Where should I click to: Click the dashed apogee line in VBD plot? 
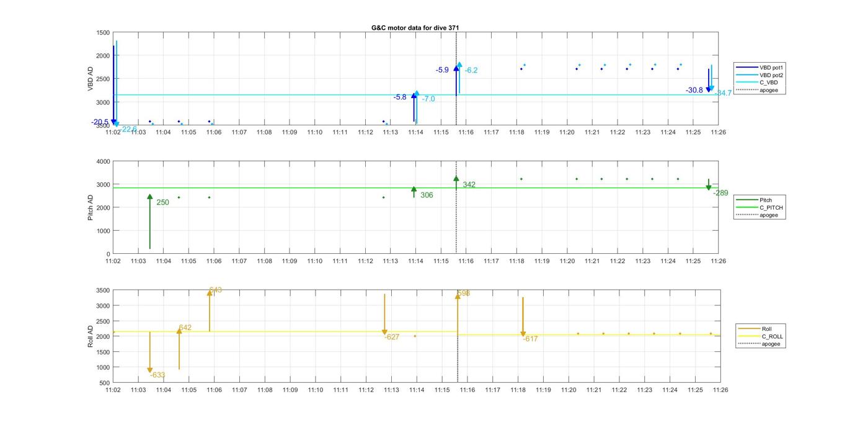pyautogui.click(x=456, y=79)
